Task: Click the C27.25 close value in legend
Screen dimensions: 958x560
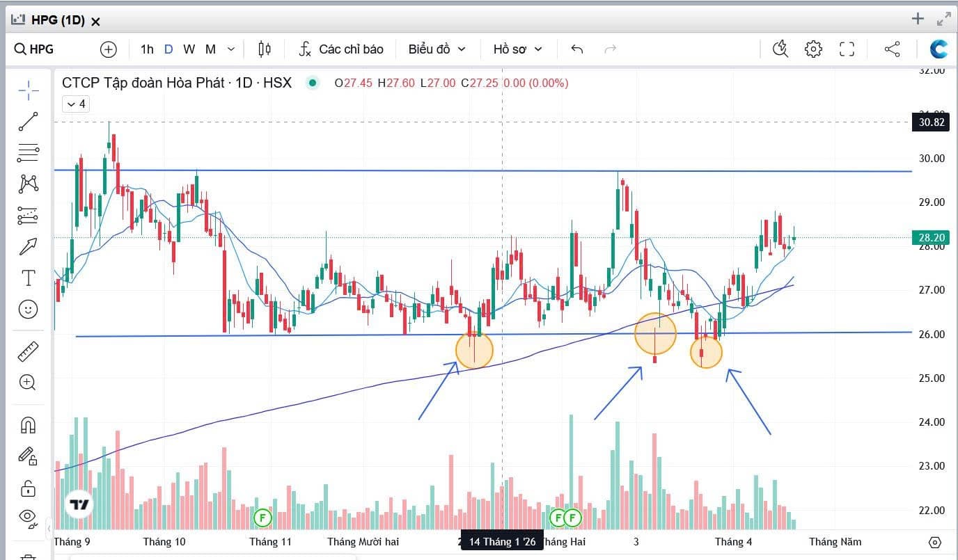Action: [x=479, y=83]
